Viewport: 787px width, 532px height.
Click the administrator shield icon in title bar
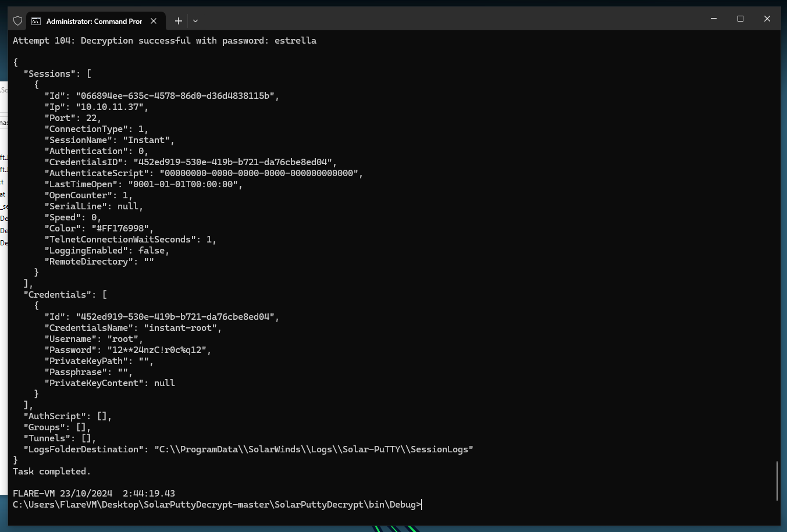point(17,21)
